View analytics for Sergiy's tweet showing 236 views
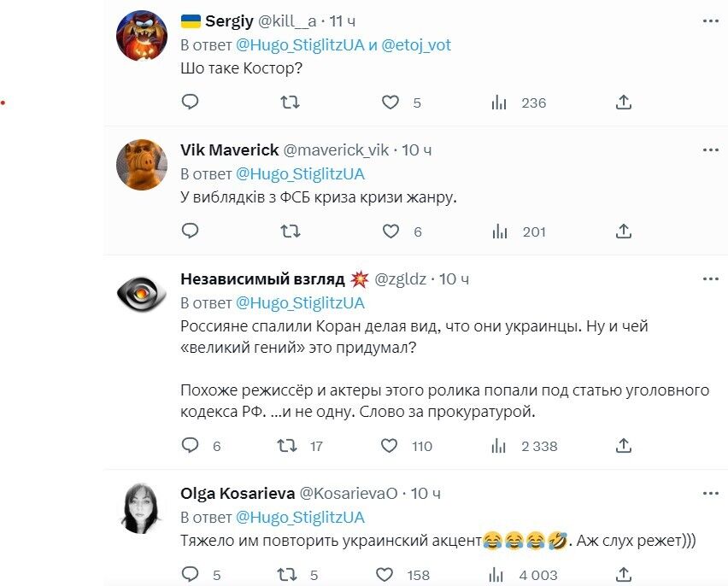This screenshot has width=728, height=586. [x=497, y=103]
